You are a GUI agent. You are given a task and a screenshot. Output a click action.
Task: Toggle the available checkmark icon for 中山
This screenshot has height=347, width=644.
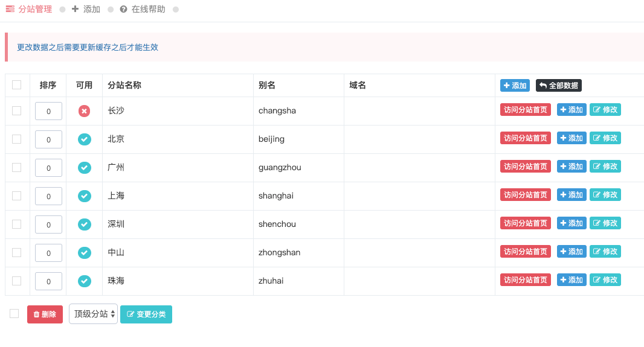pyautogui.click(x=85, y=253)
